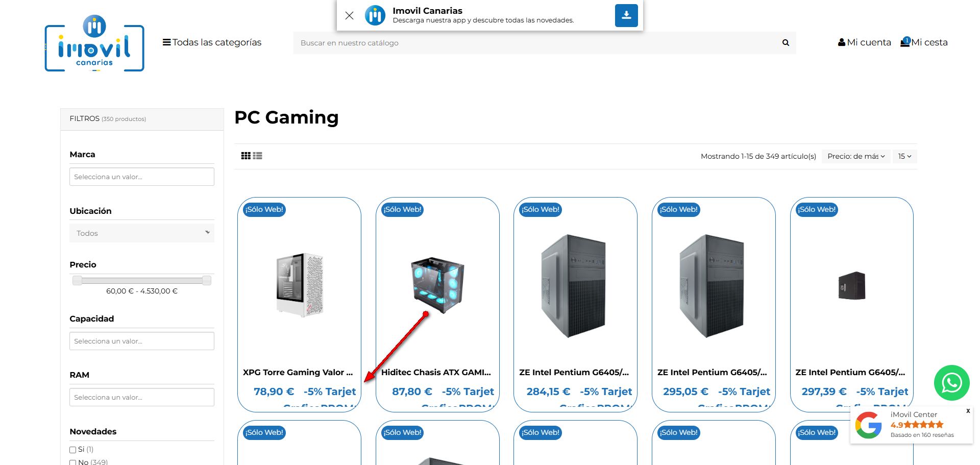This screenshot has width=980, height=465.
Task: Click the 87,80 € price
Action: 412,391
